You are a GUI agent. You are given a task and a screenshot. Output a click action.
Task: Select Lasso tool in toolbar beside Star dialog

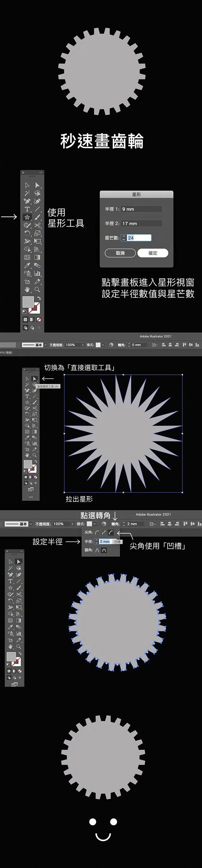click(x=38, y=193)
